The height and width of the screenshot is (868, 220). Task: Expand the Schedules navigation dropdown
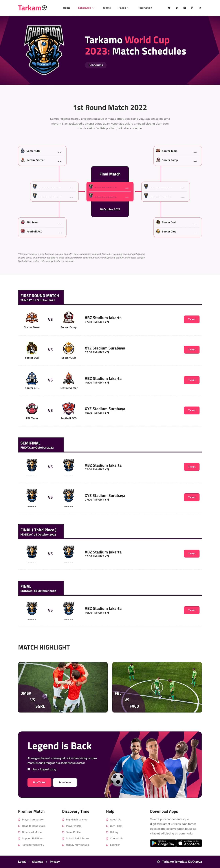click(86, 8)
